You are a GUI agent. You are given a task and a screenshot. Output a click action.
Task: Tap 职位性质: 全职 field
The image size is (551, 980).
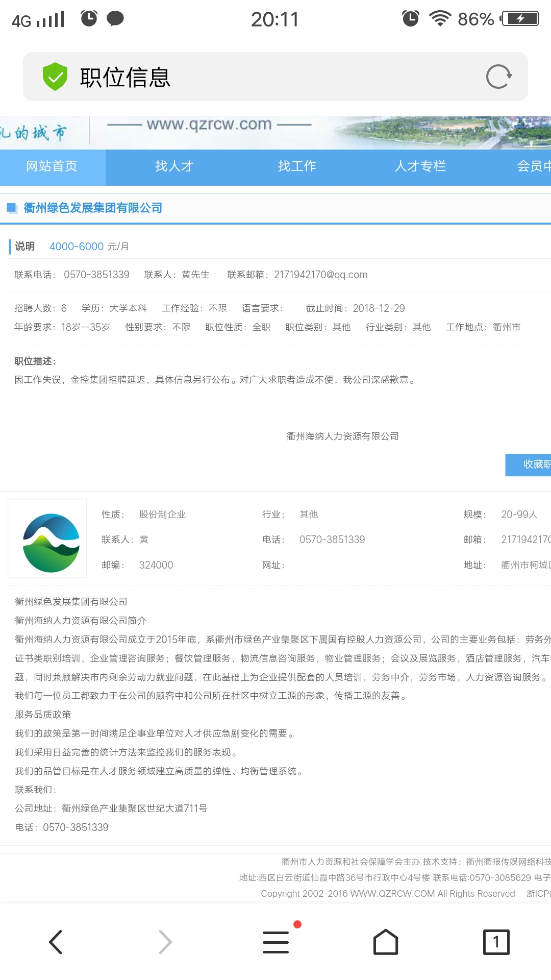(x=238, y=327)
